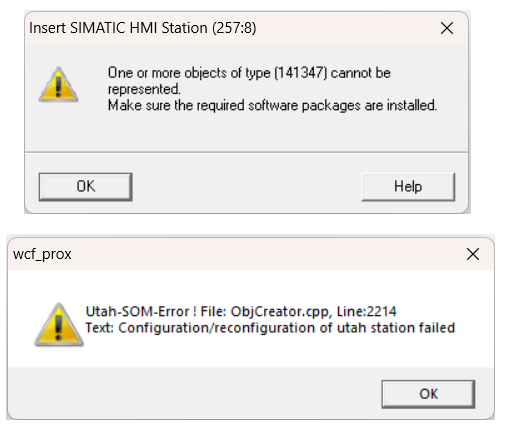This screenshot has height=436, width=506.
Task: Click the 'Make sure the required software packages' line
Action: pos(272,105)
